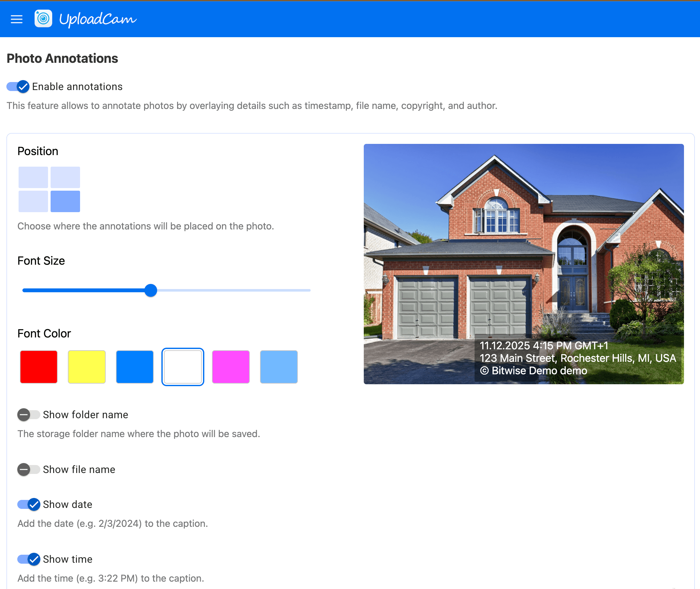This screenshot has width=700, height=589.
Task: Disable the Enable annotations switch
Action: 18,87
